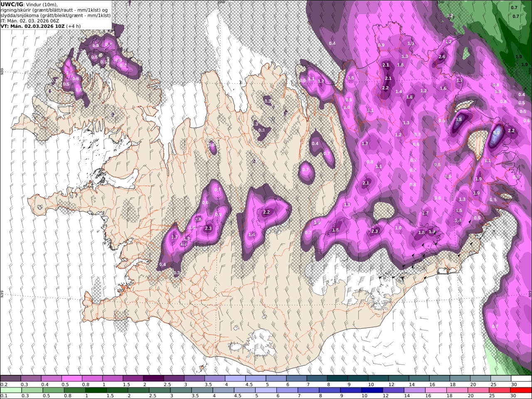Image resolution: width=532 pixels, height=399 pixels.
Task: Pick the crimson 25–30 swatch in lower scale
Action: click(x=499, y=390)
